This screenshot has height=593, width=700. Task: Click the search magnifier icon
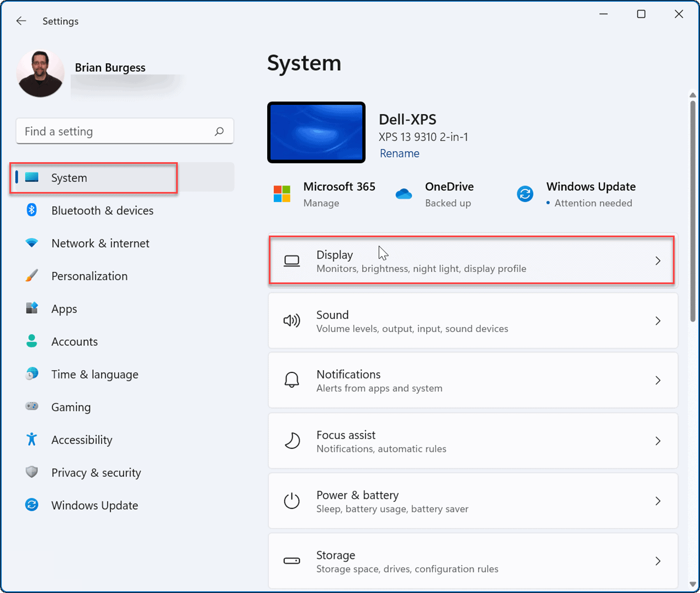coord(219,131)
